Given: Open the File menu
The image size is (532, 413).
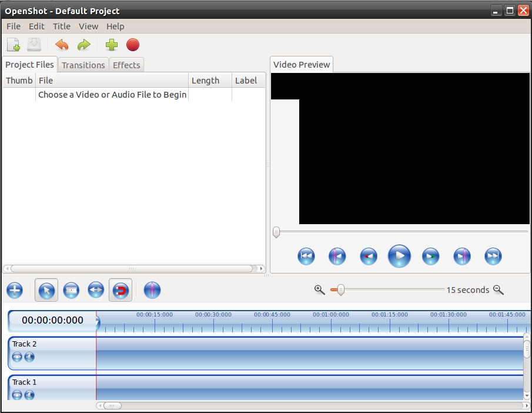Looking at the screenshot, I should [14, 26].
